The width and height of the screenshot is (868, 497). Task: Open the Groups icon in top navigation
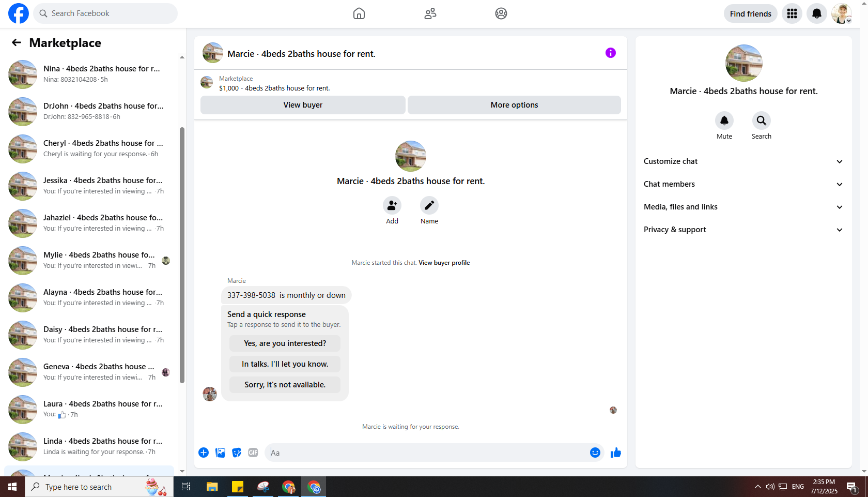pyautogui.click(x=501, y=13)
